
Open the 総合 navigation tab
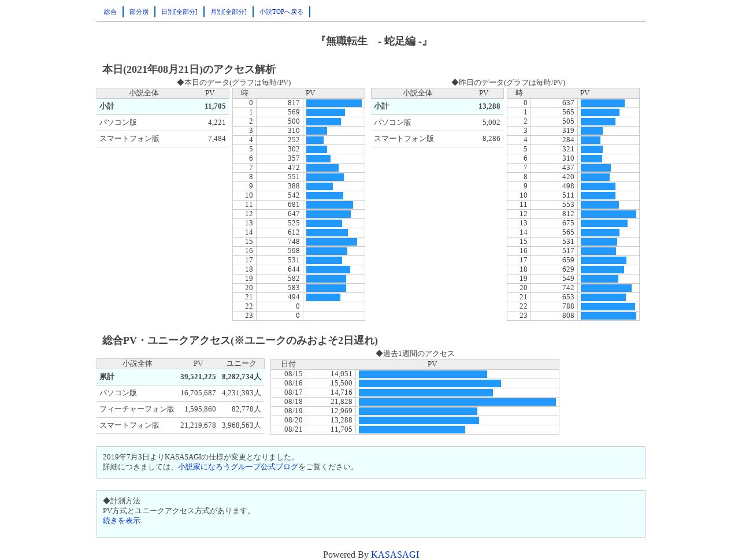[110, 12]
